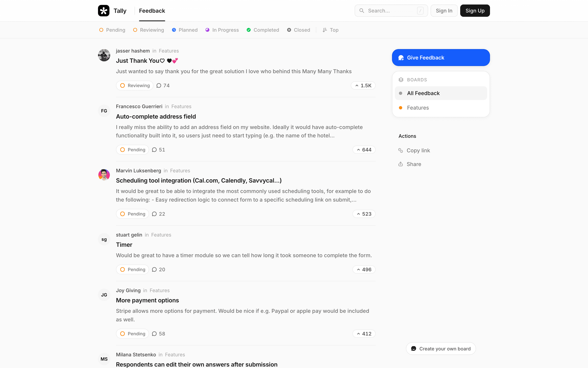
Task: Open Auto-complete address field post
Action: click(x=156, y=116)
